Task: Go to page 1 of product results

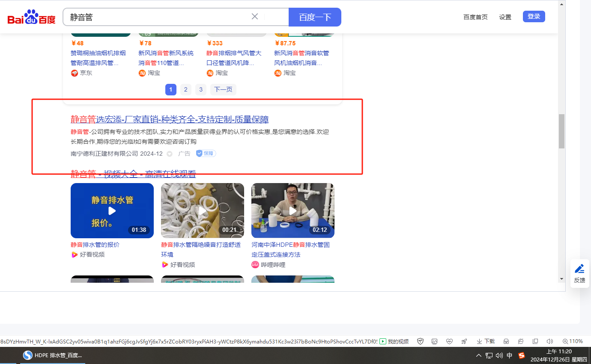Action: [170, 89]
